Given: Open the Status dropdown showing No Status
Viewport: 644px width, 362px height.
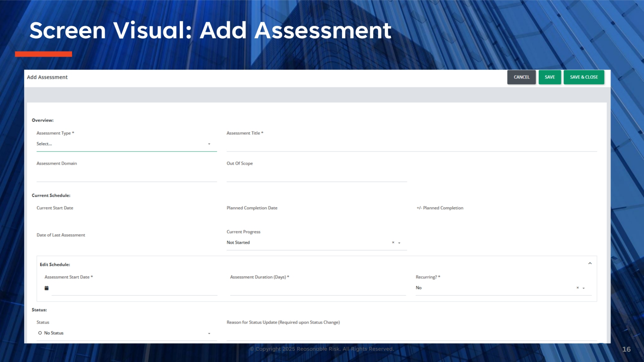Looking at the screenshot, I should tap(127, 333).
